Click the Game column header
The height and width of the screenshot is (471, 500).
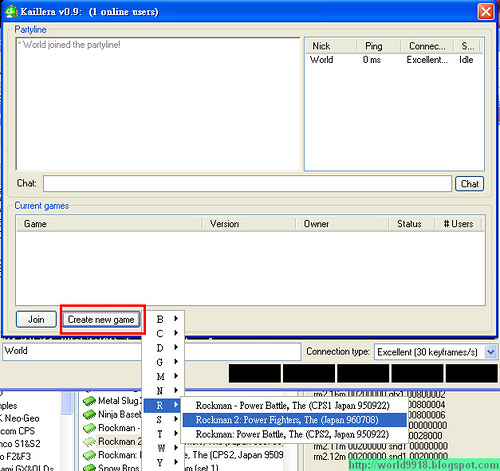tap(109, 224)
